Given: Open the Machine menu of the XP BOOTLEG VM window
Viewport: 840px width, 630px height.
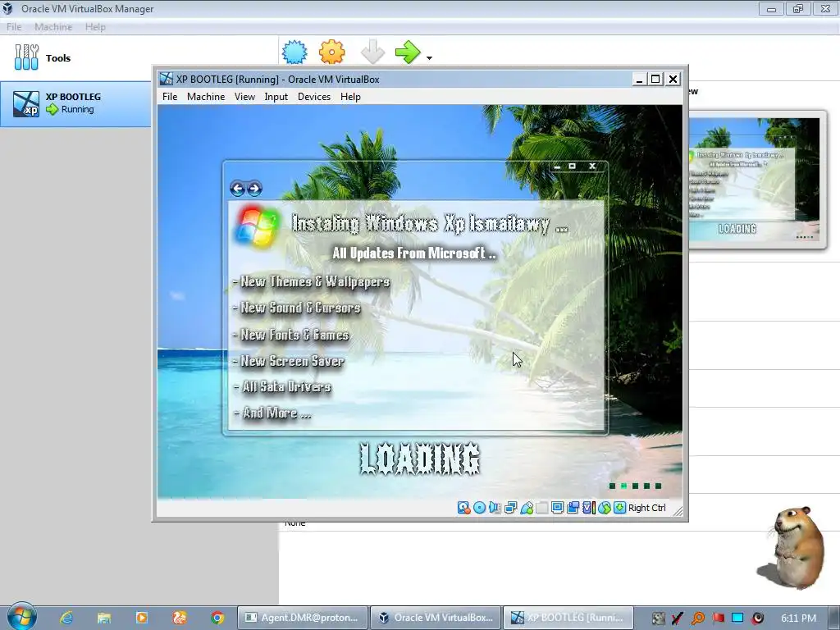Looking at the screenshot, I should coord(206,97).
